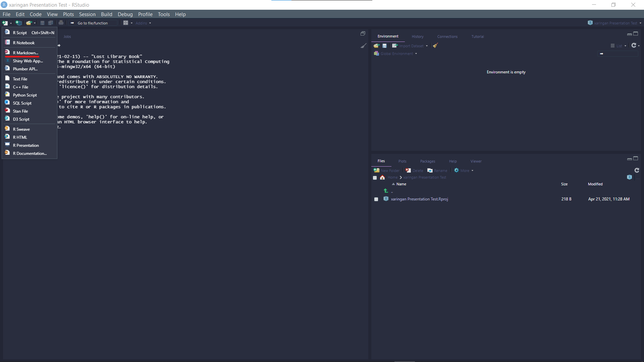Click the workspace panes grid icon
This screenshot has width=644, height=362.
126,23
